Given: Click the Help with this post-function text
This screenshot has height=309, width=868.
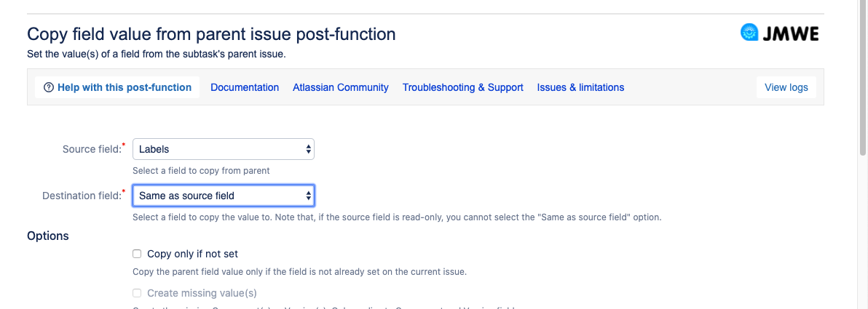Looking at the screenshot, I should 125,87.
